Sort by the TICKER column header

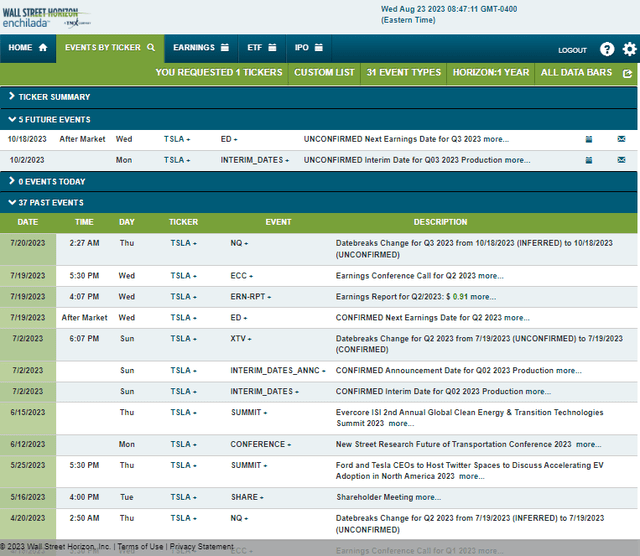[183, 222]
